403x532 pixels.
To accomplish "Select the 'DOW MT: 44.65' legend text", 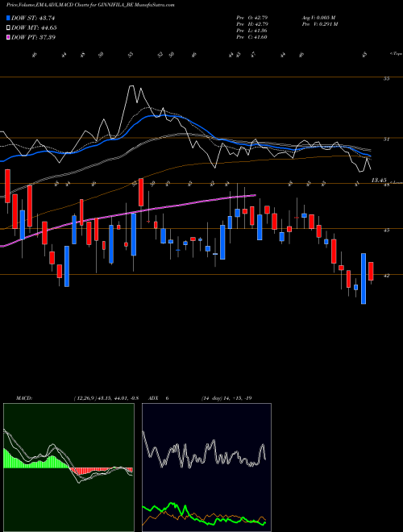I will pyautogui.click(x=34, y=28).
